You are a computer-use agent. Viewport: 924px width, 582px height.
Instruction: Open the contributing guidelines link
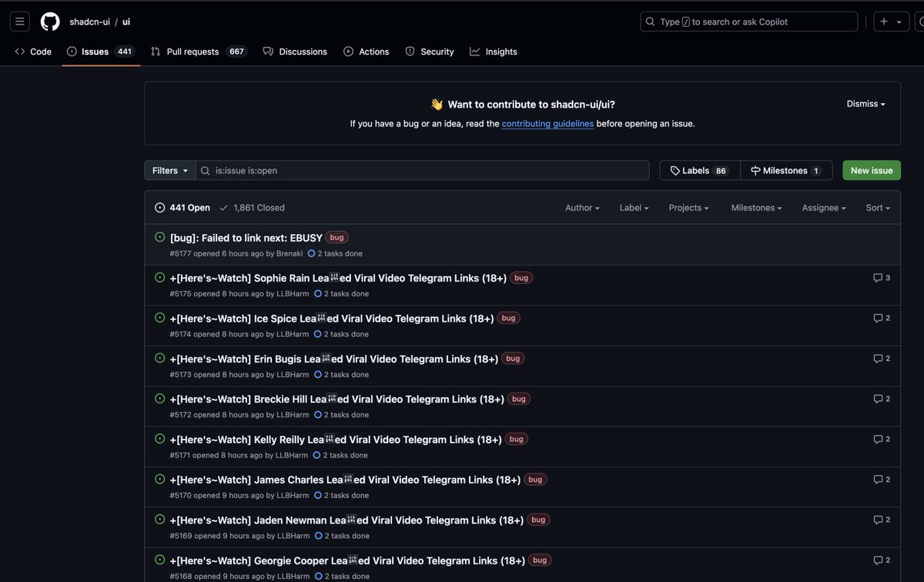[547, 124]
